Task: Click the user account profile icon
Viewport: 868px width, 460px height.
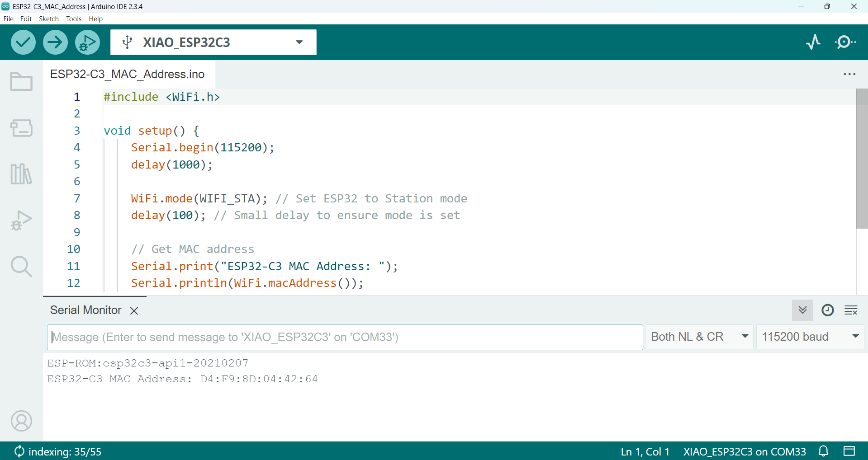Action: point(21,421)
